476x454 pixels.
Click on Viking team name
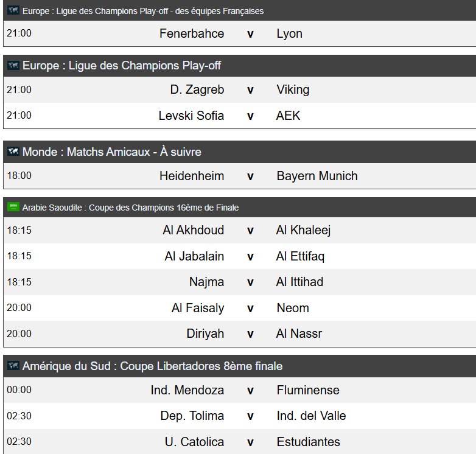pos(293,90)
